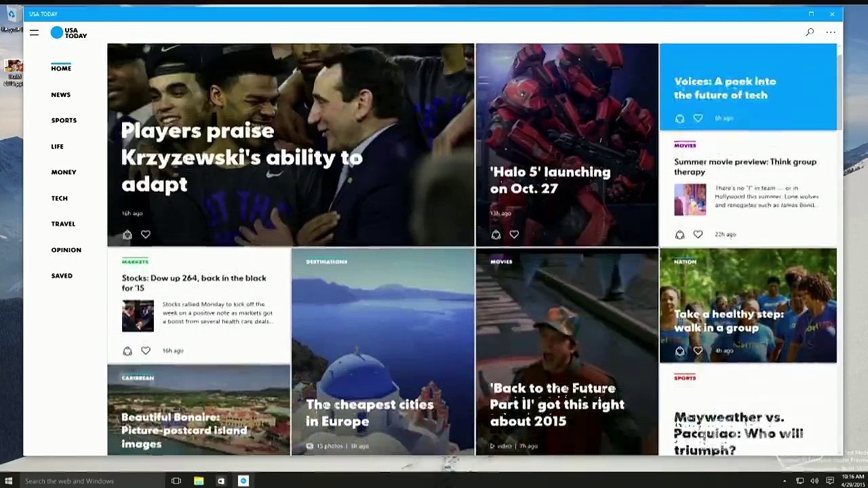Click the 'Search the web and Windows' box
This screenshot has width=868, height=488.
91,481
